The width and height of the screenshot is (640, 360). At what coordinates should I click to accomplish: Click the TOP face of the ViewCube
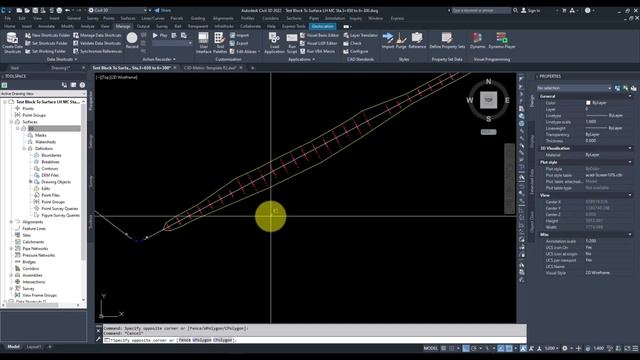tap(488, 100)
